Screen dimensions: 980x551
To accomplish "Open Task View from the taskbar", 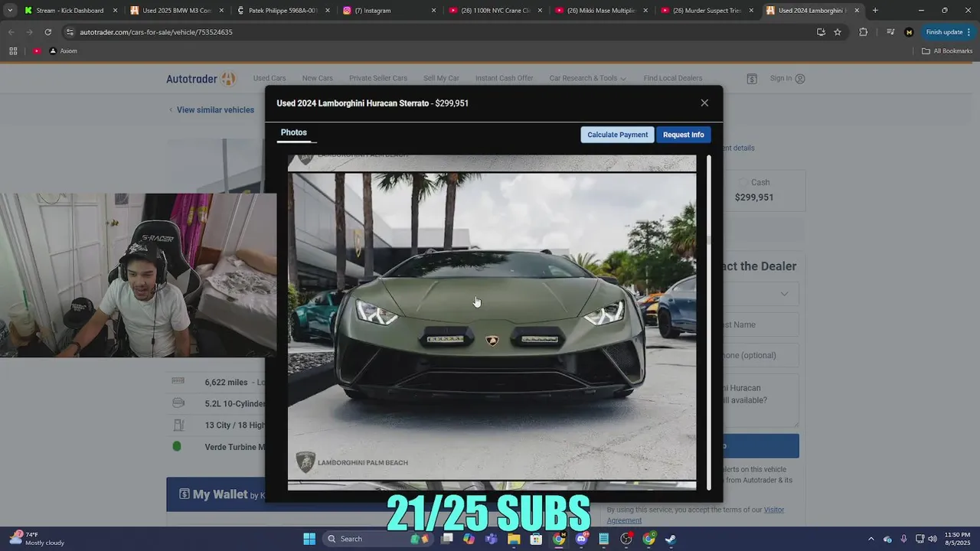I will tap(447, 539).
